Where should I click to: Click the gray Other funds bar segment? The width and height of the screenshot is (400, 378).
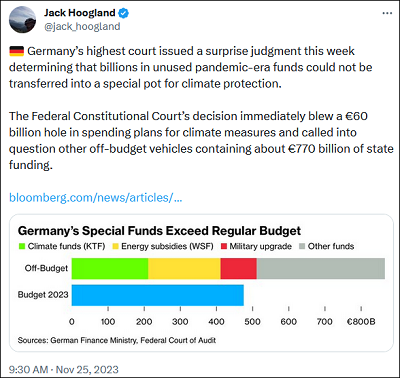tap(321, 268)
